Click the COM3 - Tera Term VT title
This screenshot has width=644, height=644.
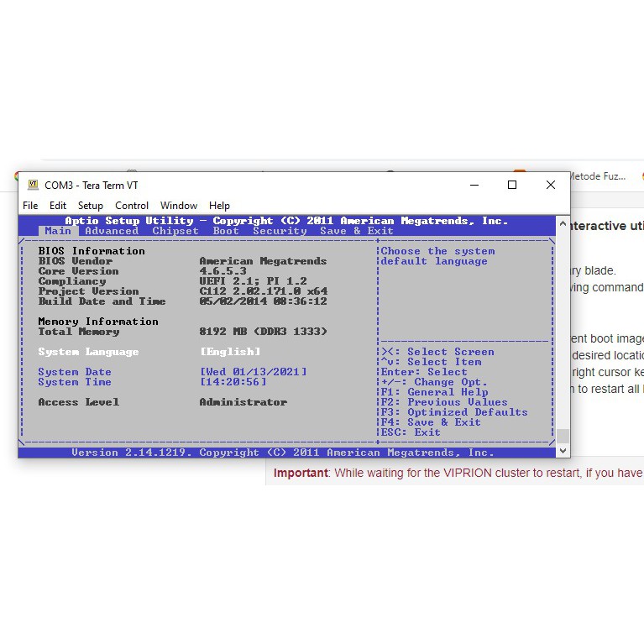(x=92, y=186)
